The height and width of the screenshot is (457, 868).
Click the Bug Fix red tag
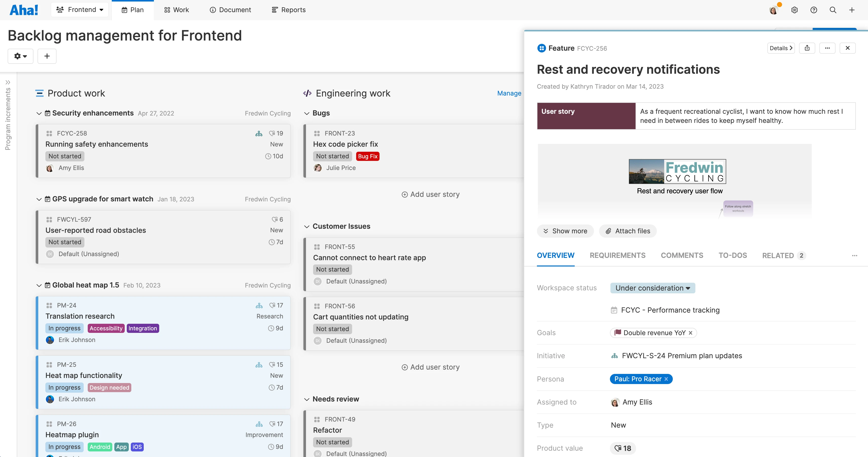coord(367,156)
